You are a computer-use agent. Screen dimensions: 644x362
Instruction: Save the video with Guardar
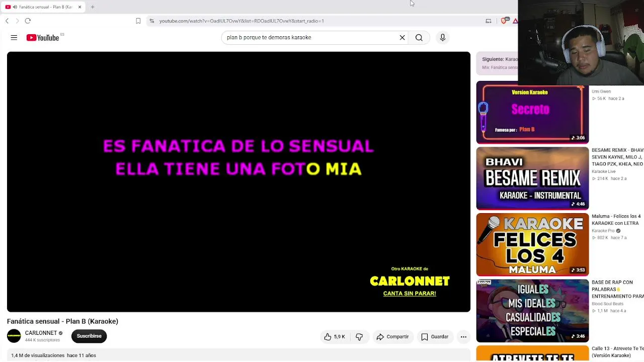435,337
